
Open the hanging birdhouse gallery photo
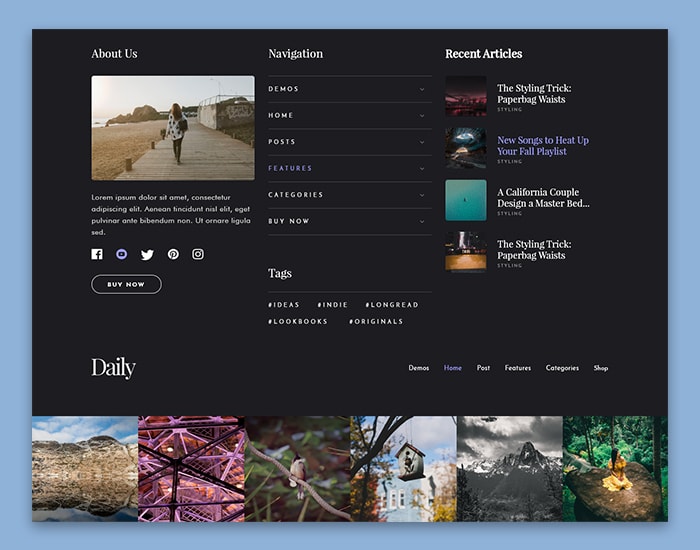(404, 469)
